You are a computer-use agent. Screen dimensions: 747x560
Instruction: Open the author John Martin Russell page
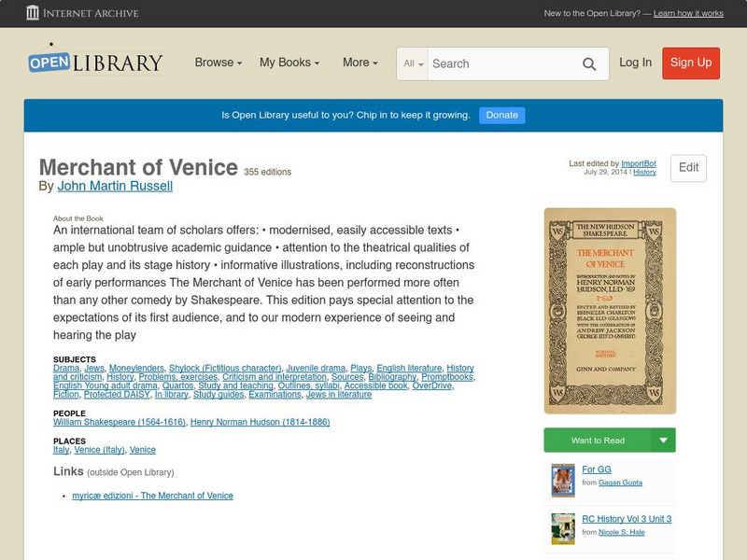[x=114, y=185]
